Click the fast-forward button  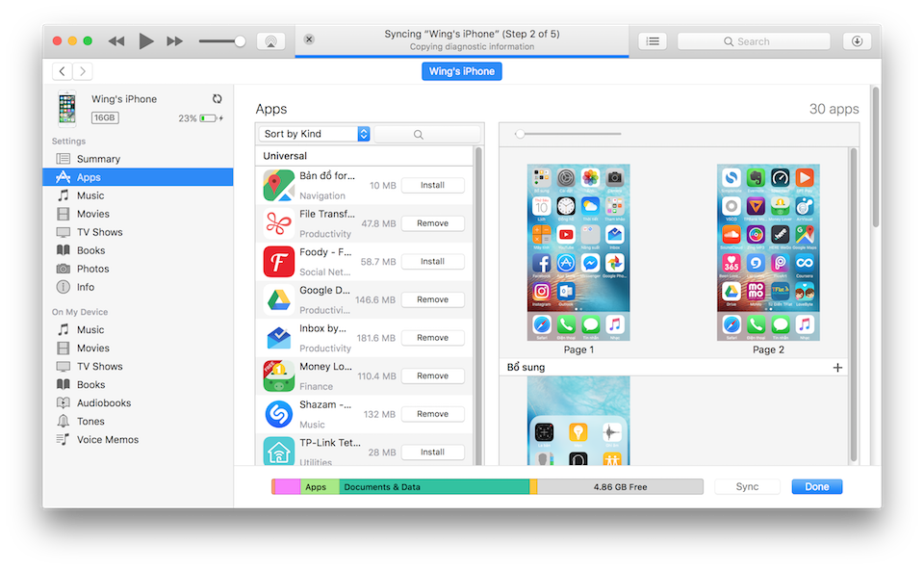tap(174, 41)
